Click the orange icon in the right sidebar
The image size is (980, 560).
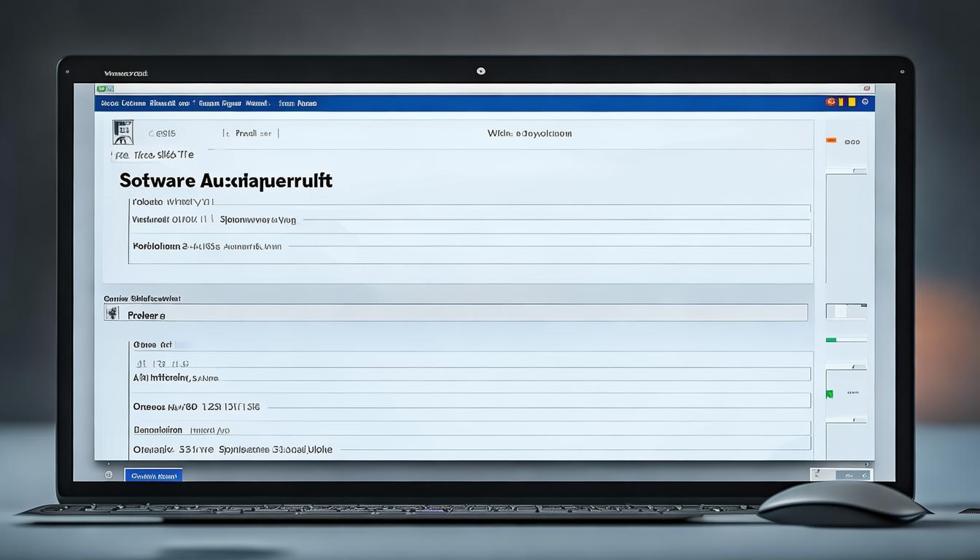click(831, 141)
